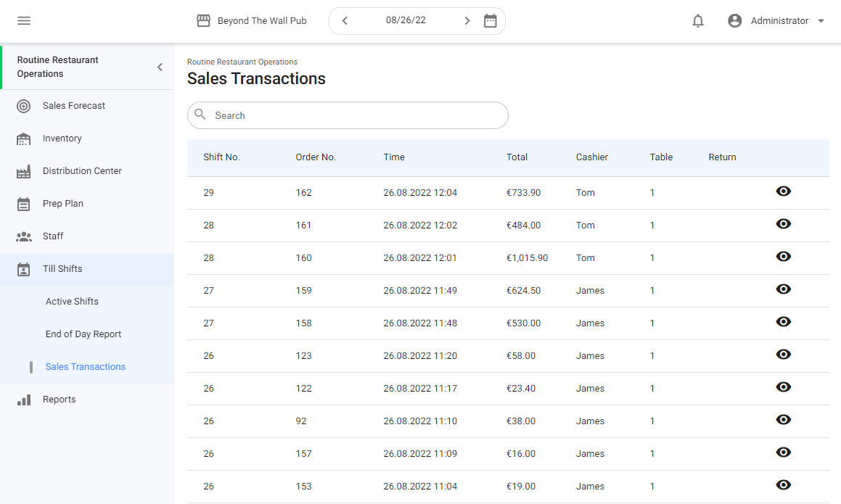Viewport: 841px width, 504px height.
Task: Open the calendar date picker
Action: [x=491, y=21]
